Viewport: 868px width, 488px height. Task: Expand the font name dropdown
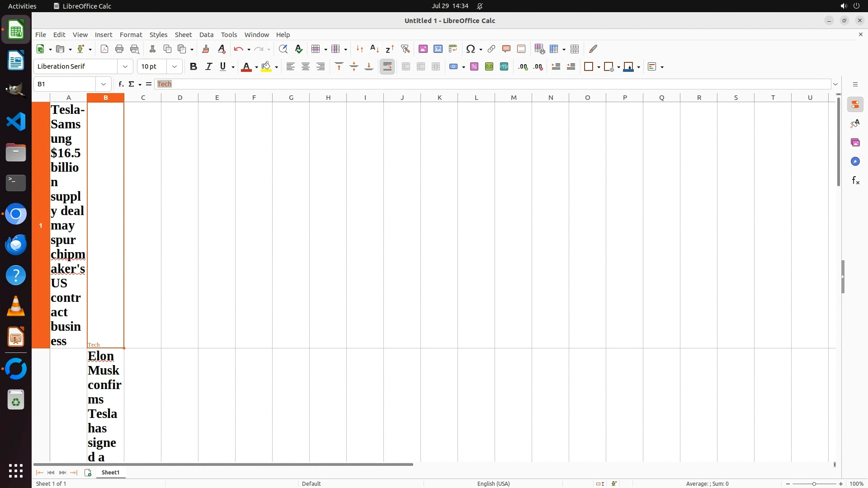pos(125,66)
